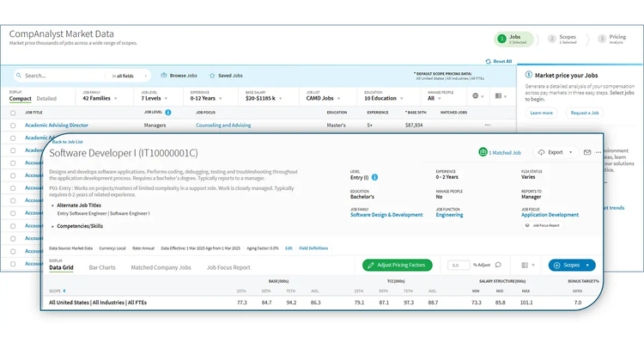Open the base salary range dropdown
644x349 pixels.
(x=264, y=98)
